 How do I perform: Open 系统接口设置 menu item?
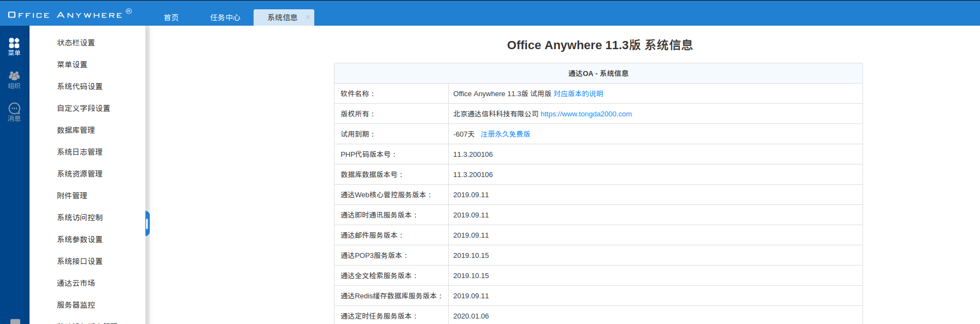tap(80, 261)
